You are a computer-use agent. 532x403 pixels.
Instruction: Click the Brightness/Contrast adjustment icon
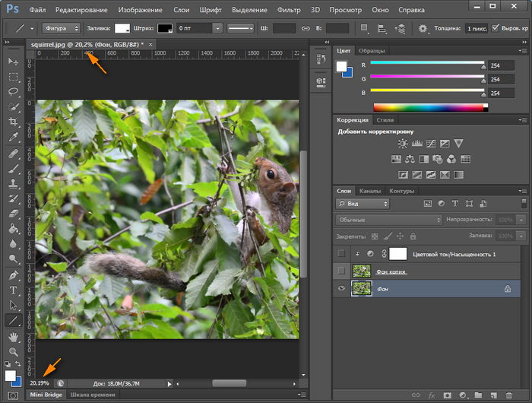point(401,144)
